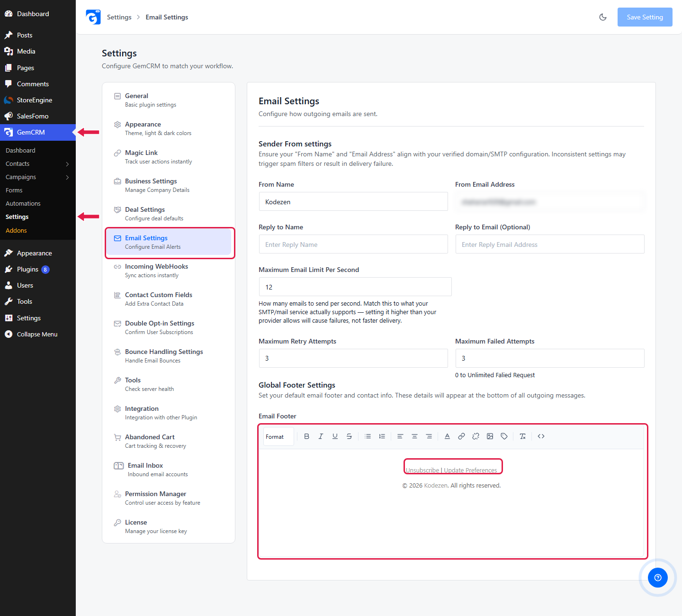Underline text in footer editor
682x616 pixels.
(x=335, y=436)
